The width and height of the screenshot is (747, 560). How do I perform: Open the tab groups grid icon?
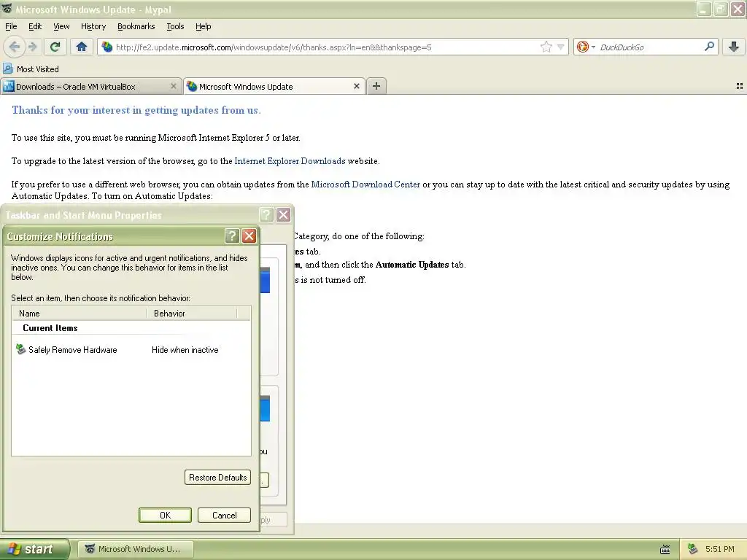point(740,86)
